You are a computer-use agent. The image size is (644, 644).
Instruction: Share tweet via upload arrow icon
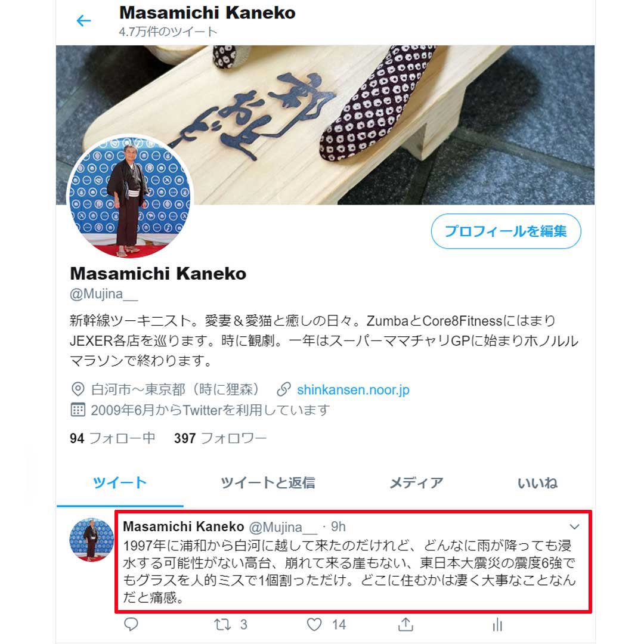[x=406, y=624]
